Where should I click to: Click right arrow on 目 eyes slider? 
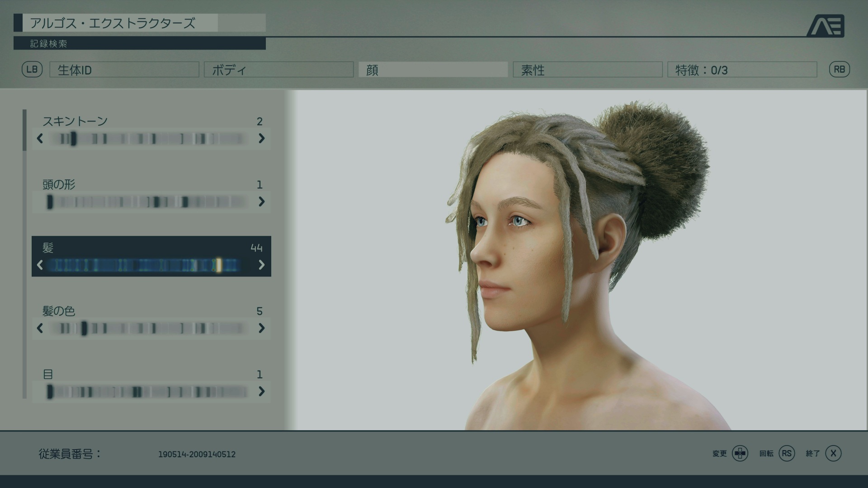[x=261, y=391]
